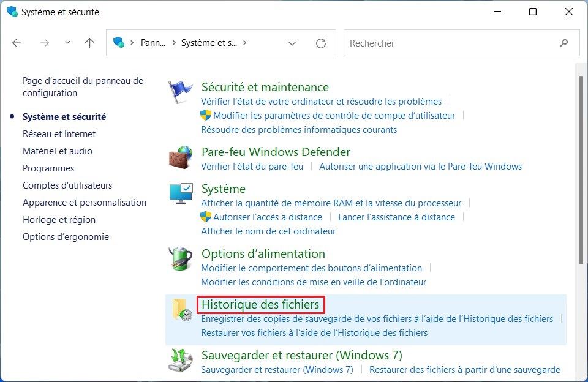Open the Système heading link
Image resolution: width=588 pixels, height=382 pixels.
(224, 189)
